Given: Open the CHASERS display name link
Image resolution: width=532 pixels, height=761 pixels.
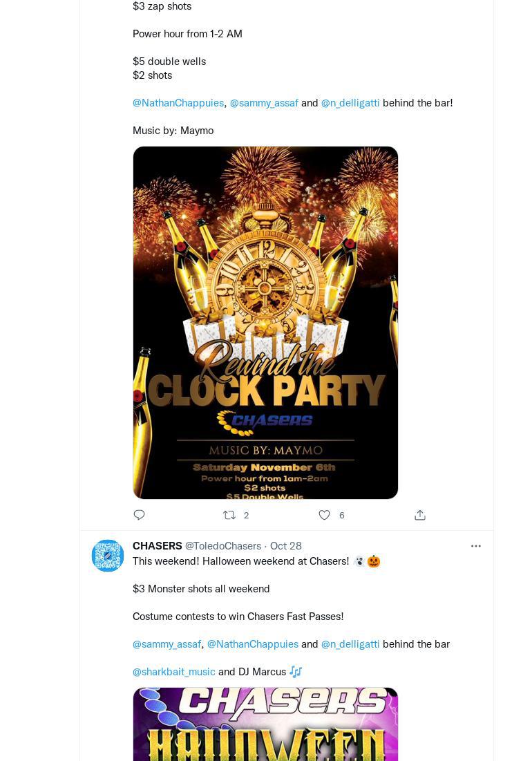Looking at the screenshot, I should click(x=158, y=546).
